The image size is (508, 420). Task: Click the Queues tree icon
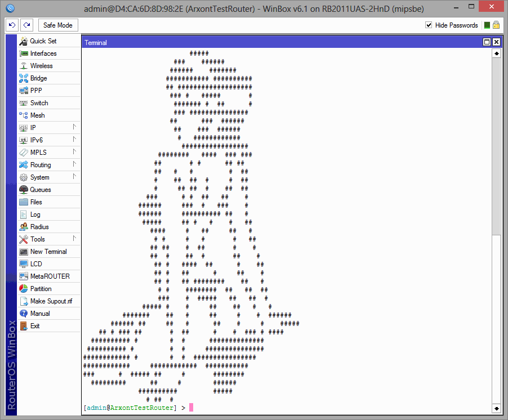pos(24,190)
